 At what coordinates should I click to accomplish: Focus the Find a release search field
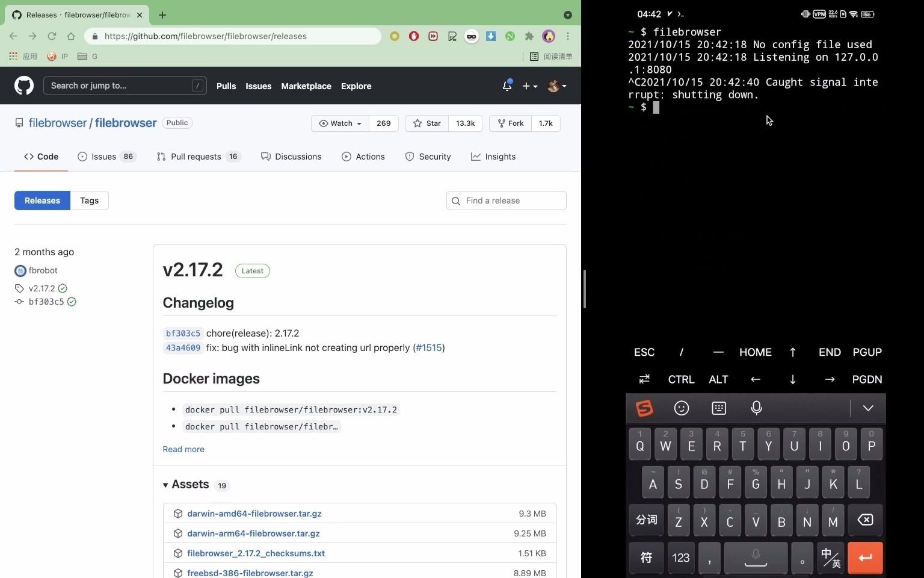click(x=507, y=200)
